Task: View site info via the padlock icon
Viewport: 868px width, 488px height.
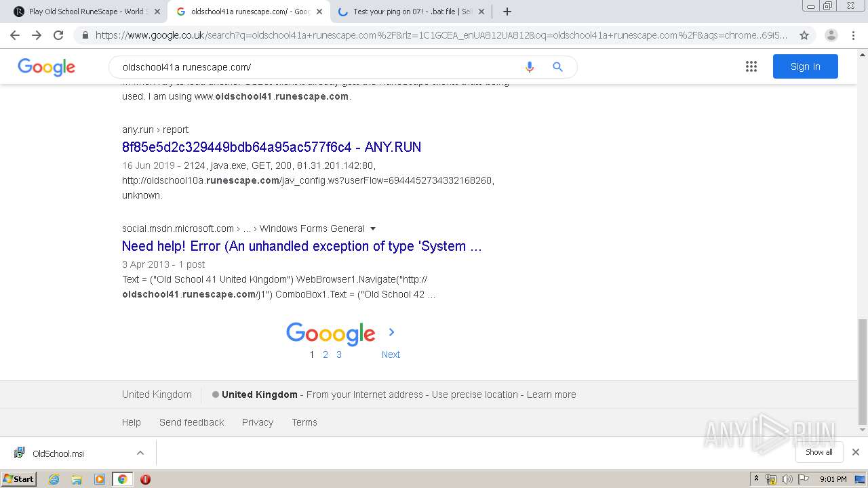Action: tap(85, 35)
